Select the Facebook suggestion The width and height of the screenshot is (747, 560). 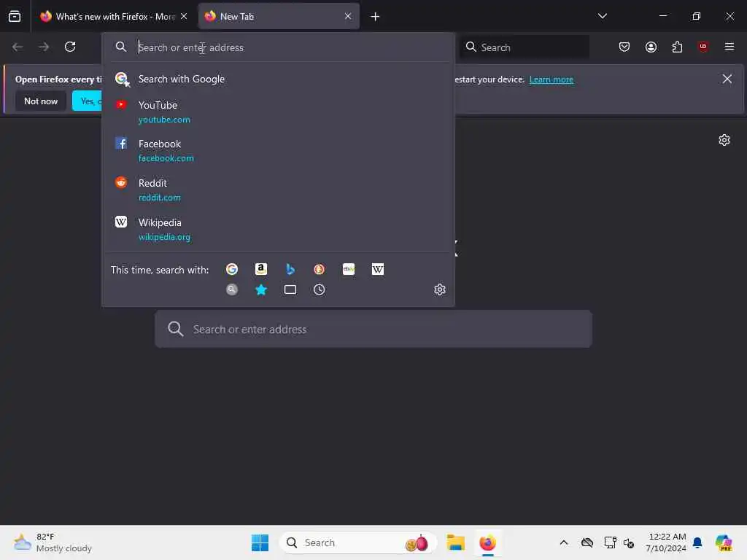click(278, 150)
